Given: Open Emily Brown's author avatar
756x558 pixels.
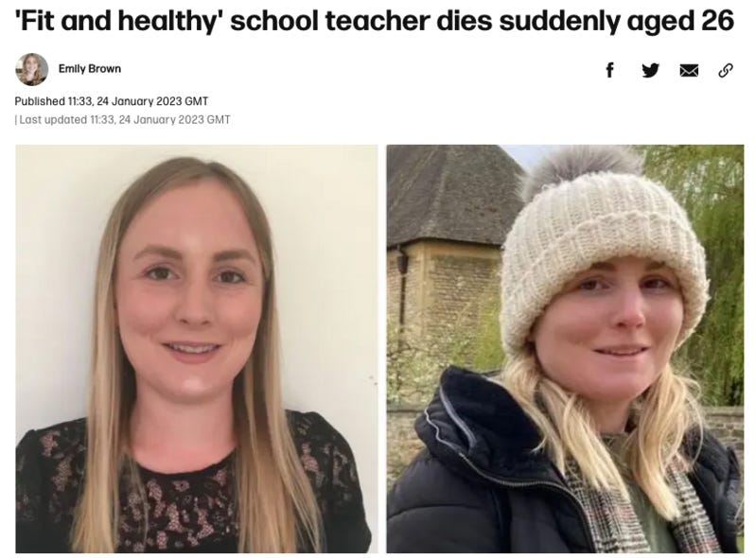Looking at the screenshot, I should tap(32, 69).
